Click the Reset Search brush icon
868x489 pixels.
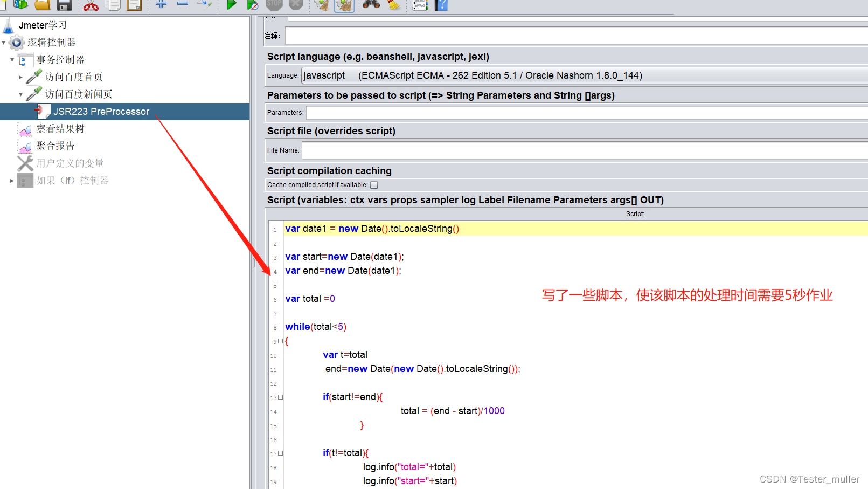pos(394,5)
